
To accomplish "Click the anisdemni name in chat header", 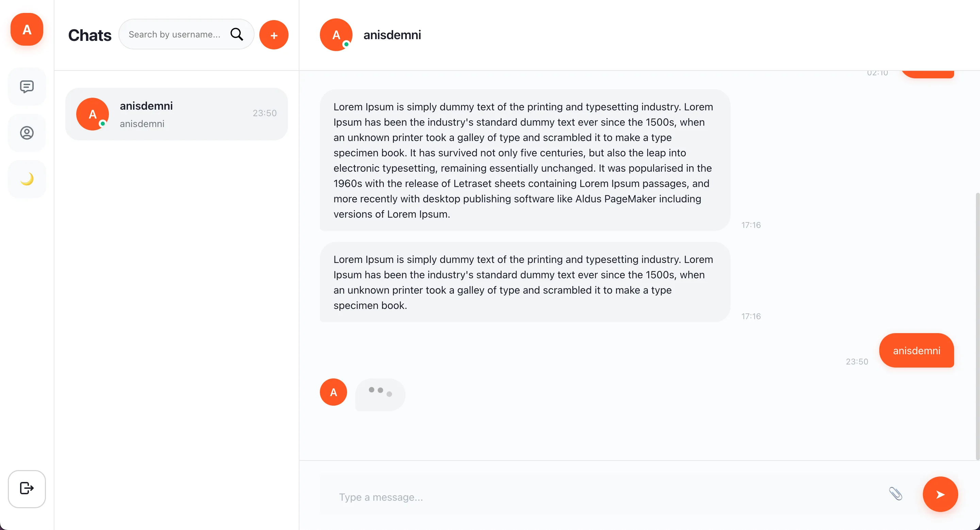I will (392, 35).
